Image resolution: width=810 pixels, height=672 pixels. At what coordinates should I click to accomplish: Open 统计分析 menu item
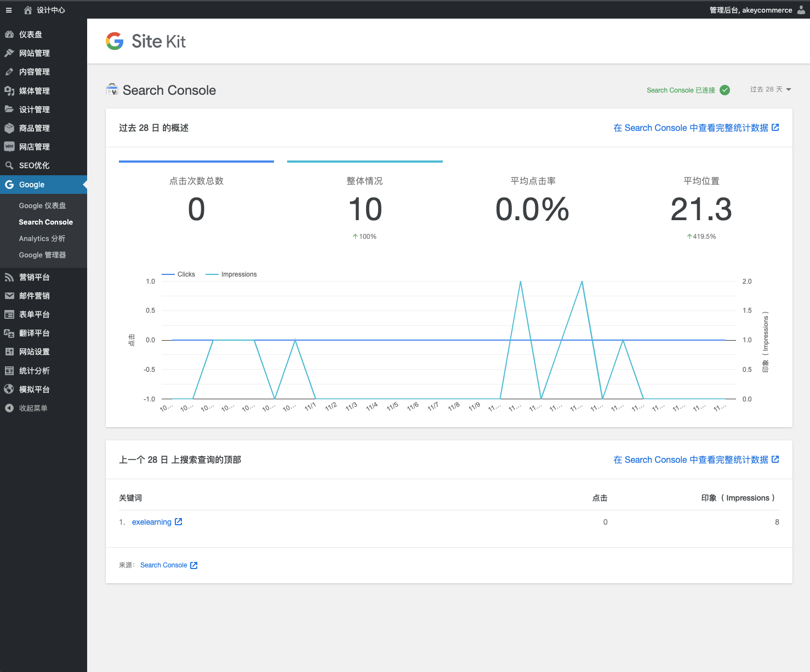point(43,371)
